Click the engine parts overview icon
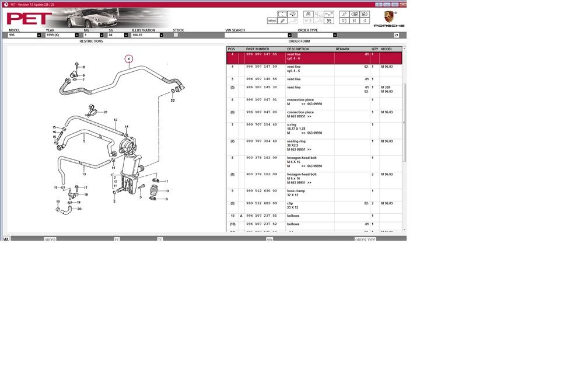 tap(292, 14)
